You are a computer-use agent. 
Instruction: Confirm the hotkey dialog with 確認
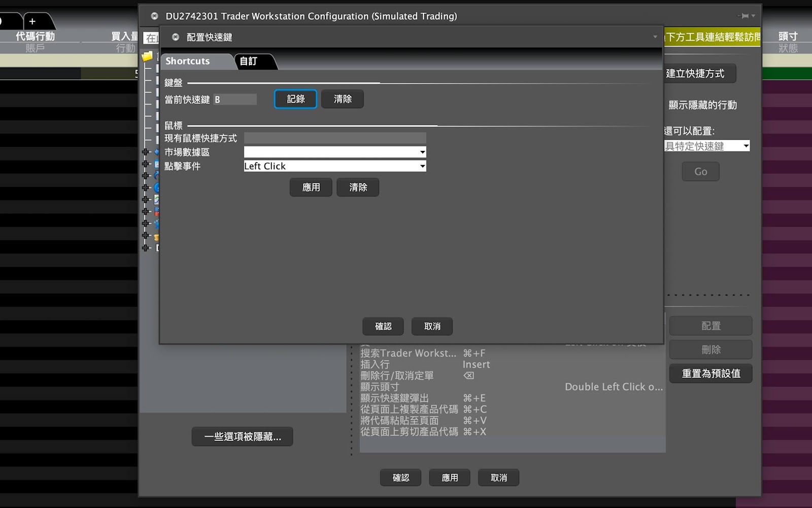pos(383,326)
